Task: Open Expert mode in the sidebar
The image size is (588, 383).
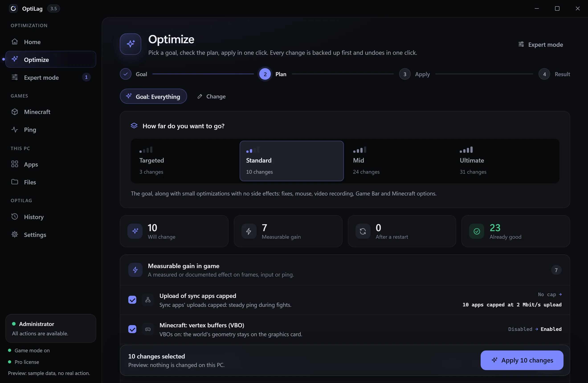Action: click(51, 77)
